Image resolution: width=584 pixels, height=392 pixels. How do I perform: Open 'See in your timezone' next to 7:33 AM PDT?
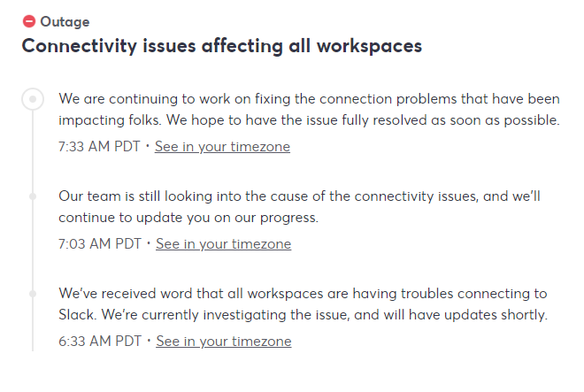pyautogui.click(x=222, y=147)
